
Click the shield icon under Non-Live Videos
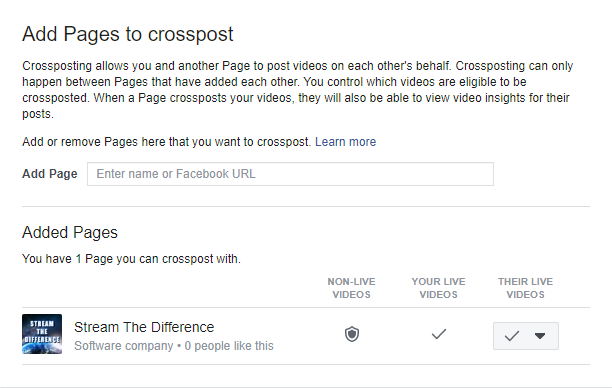click(352, 335)
